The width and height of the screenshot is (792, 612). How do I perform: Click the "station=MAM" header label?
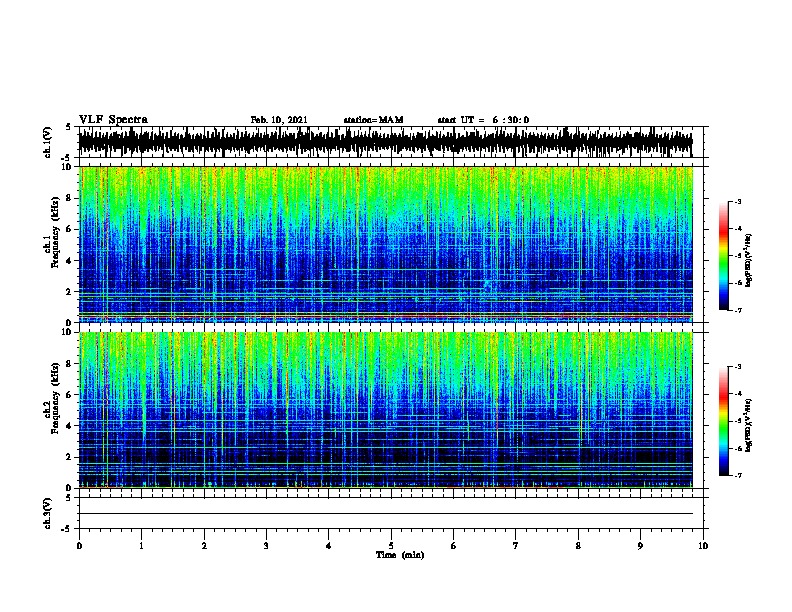pos(373,120)
